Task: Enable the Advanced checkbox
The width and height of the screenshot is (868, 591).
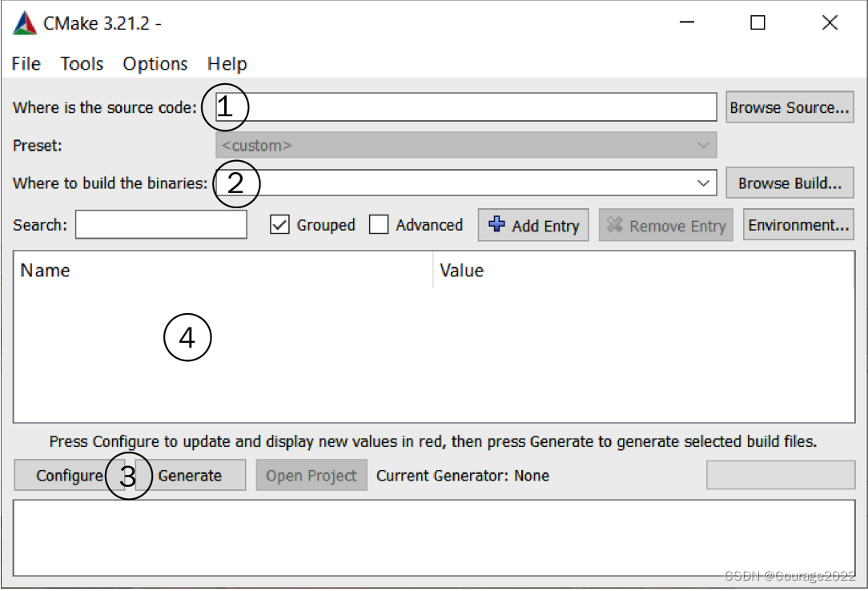Action: 379,225
